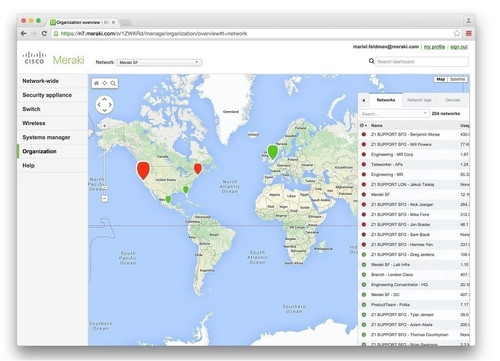Focus the networks Search field in panel
This screenshot has width=500, height=361.
pyautogui.click(x=394, y=114)
